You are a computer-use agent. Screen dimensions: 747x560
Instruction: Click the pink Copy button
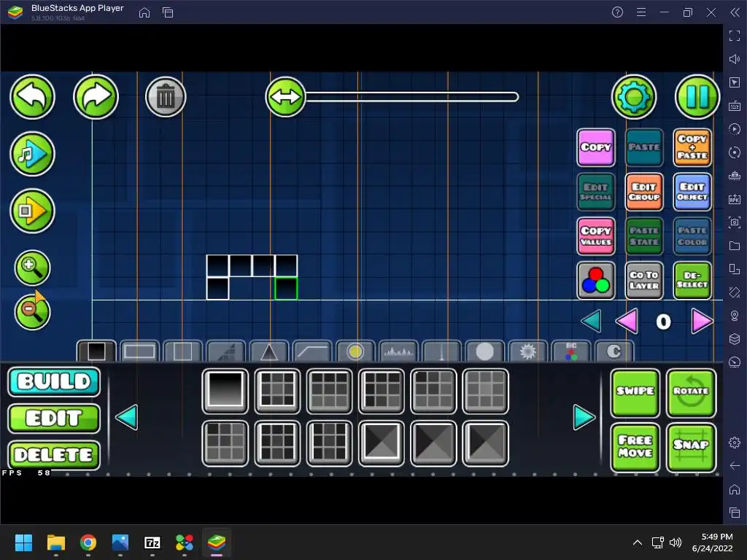[x=595, y=147]
